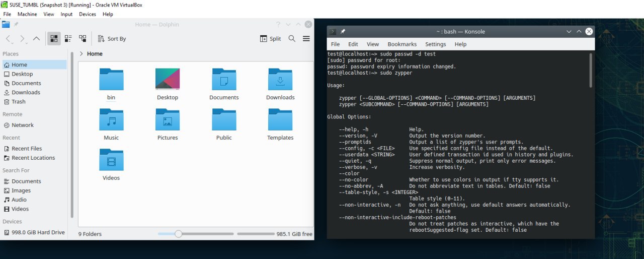Viewport: 644px width, 259px height.
Task: Select Desktop in Places panel
Action: coord(34,74)
